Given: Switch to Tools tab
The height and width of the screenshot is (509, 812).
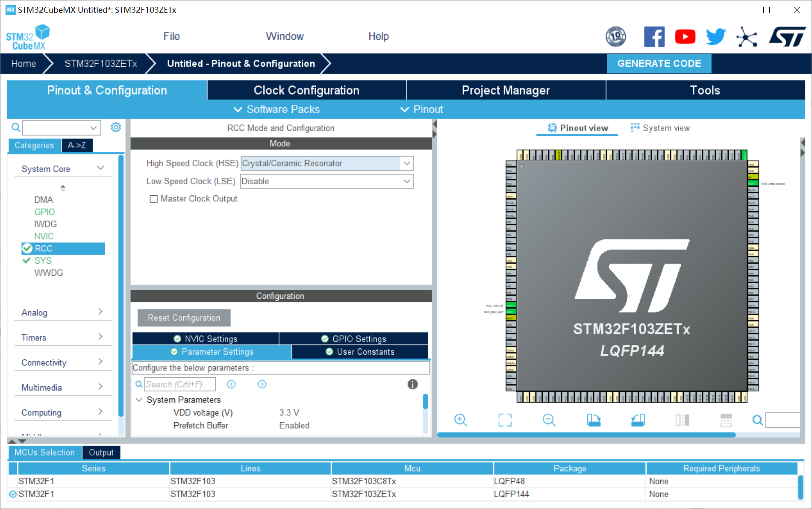Looking at the screenshot, I should [705, 90].
